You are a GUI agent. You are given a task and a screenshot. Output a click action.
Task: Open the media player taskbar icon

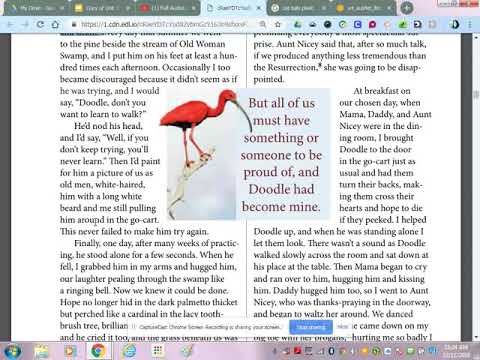pos(70,351)
